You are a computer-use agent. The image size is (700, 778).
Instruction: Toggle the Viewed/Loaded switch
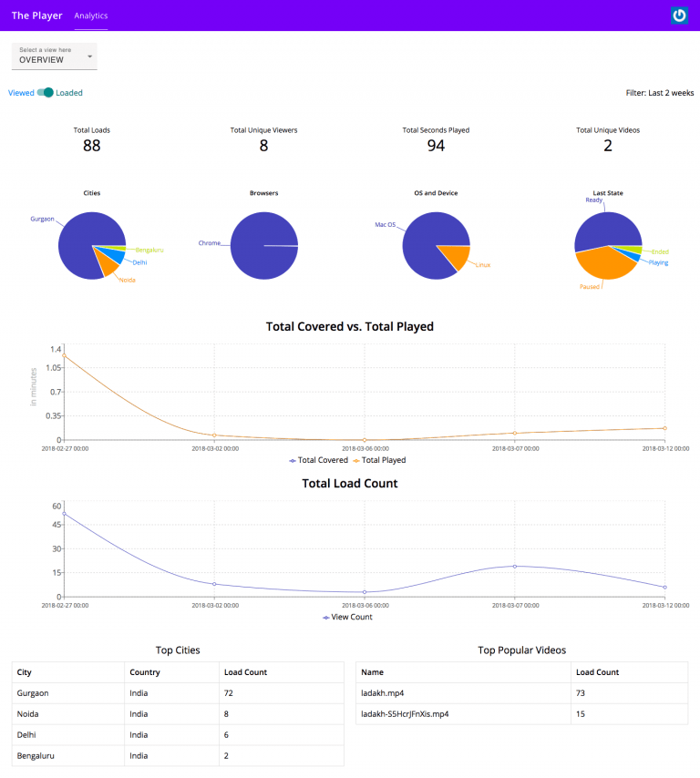46,92
